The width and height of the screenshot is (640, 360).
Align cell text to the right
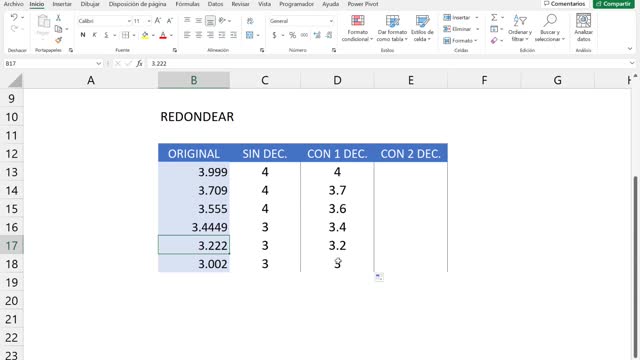210,35
